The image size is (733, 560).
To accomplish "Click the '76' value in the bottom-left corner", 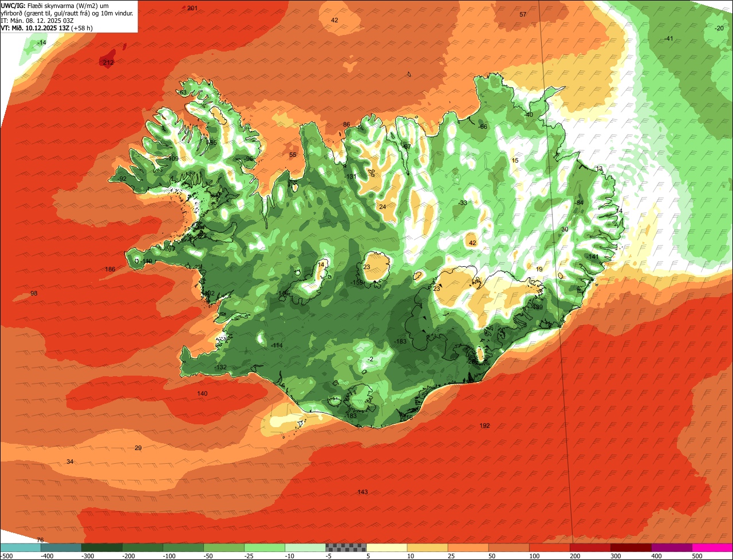I will click(x=40, y=541).
